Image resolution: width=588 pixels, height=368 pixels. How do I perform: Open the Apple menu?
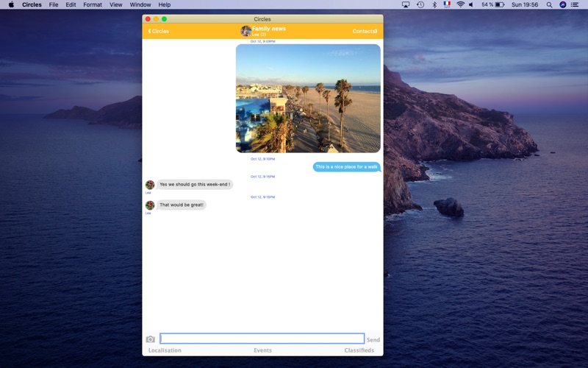[x=11, y=4]
